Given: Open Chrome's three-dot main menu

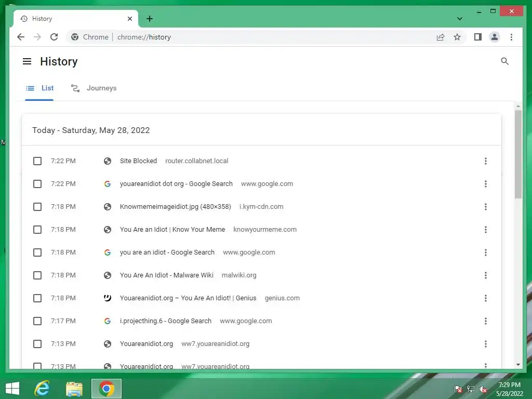Looking at the screenshot, I should click(x=511, y=37).
